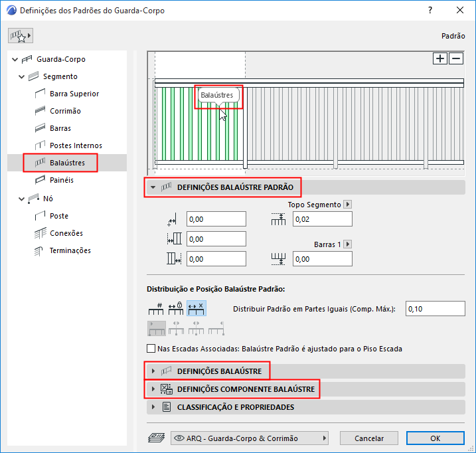Expand DEFINIÇÕES COMPONENTE BALAÚSTRE panel

pos(153,389)
